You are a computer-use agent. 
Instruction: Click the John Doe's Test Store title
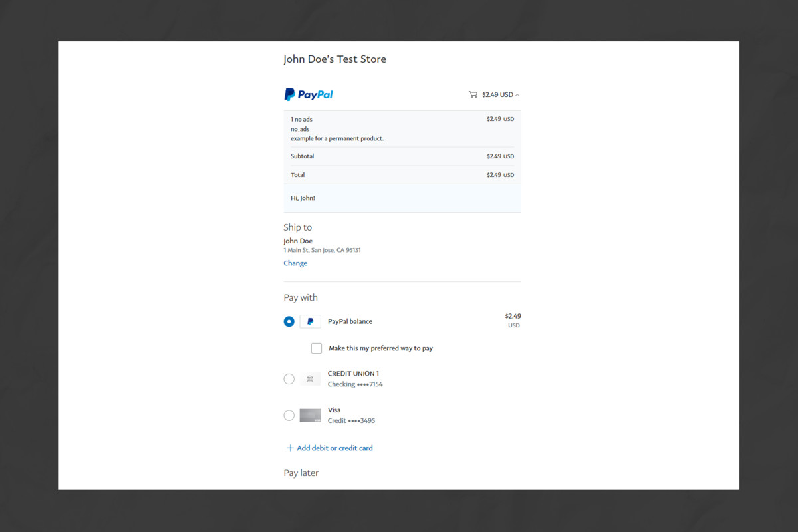334,59
